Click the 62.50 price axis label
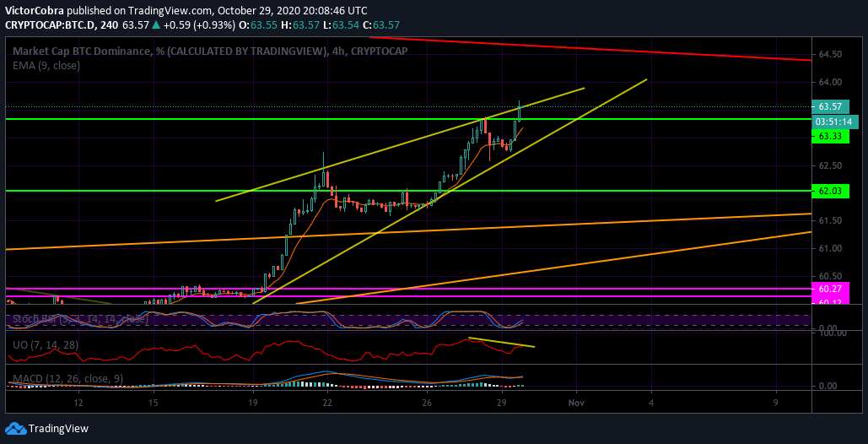The image size is (868, 444). point(830,165)
